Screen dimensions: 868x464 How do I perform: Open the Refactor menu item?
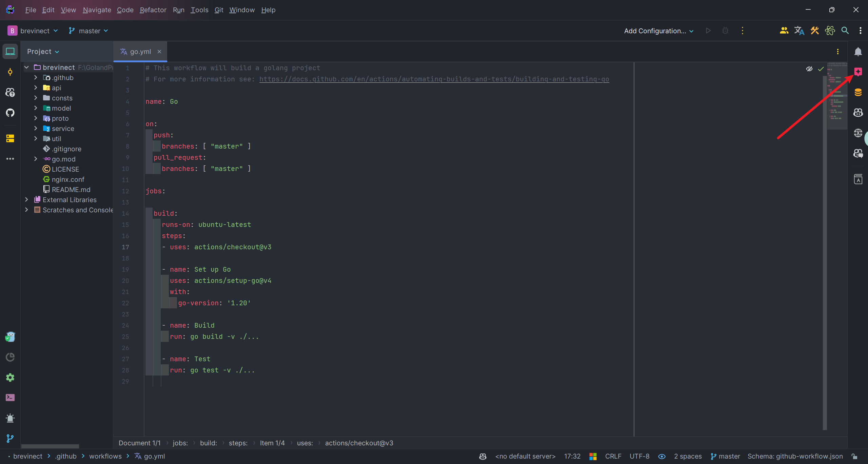coord(152,10)
